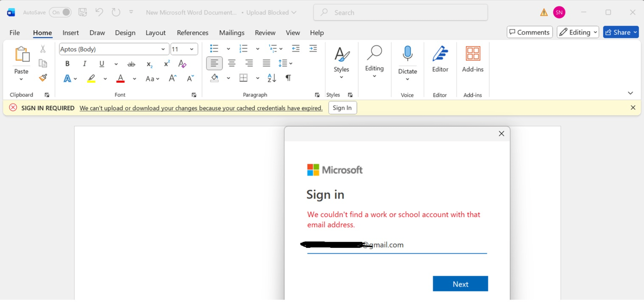Viewport: 644px width, 303px height.
Task: Justify the paragraph text
Action: click(x=266, y=63)
